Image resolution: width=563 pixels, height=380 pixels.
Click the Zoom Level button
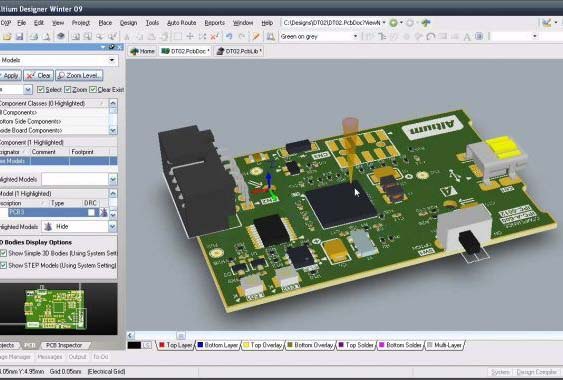click(x=79, y=75)
